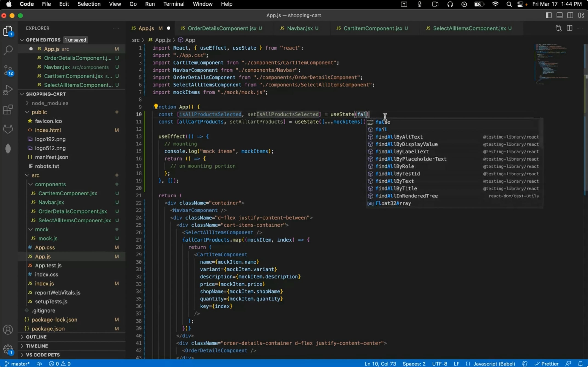The image size is (588, 367).
Task: Switch to the Navbar.jsx tab
Action: pos(300,28)
